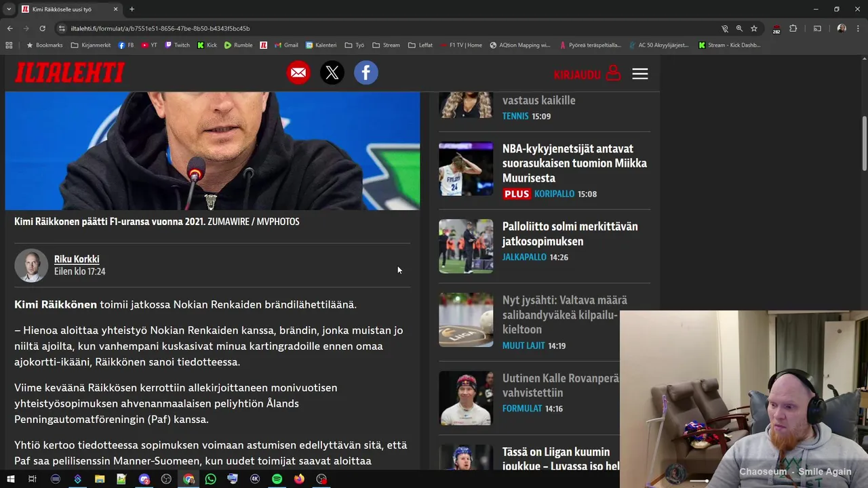Open the 4K downloader taskbar icon

point(255,479)
